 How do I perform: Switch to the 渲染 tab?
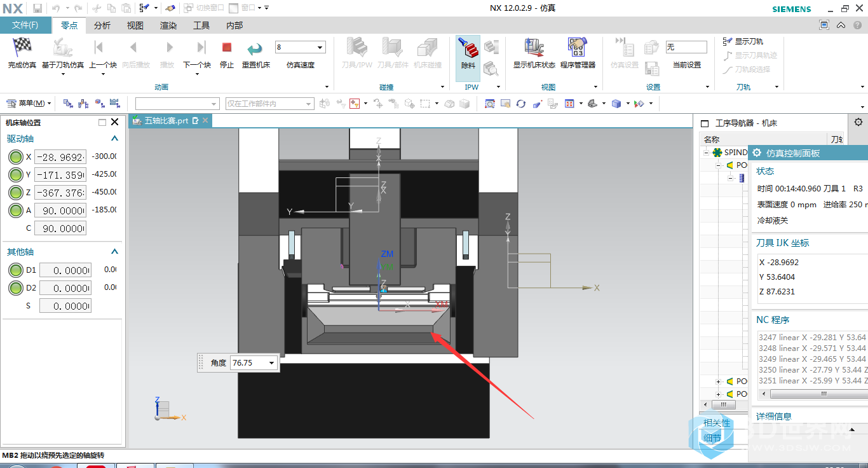[168, 25]
